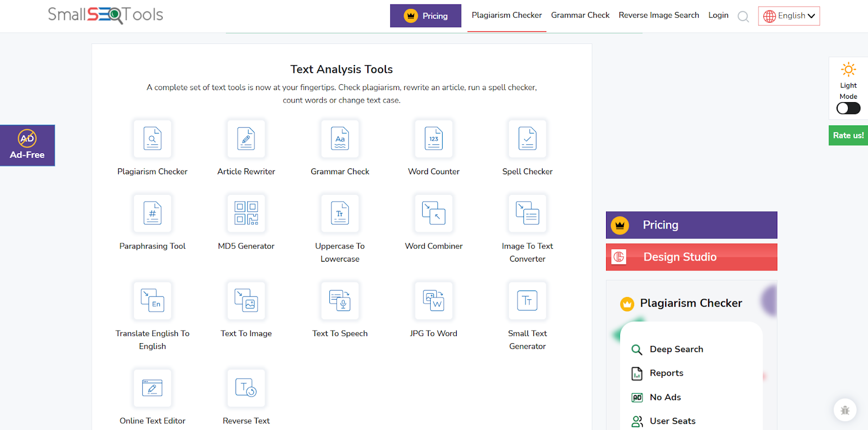
Task: Click the green Rate us! button
Action: (x=848, y=135)
